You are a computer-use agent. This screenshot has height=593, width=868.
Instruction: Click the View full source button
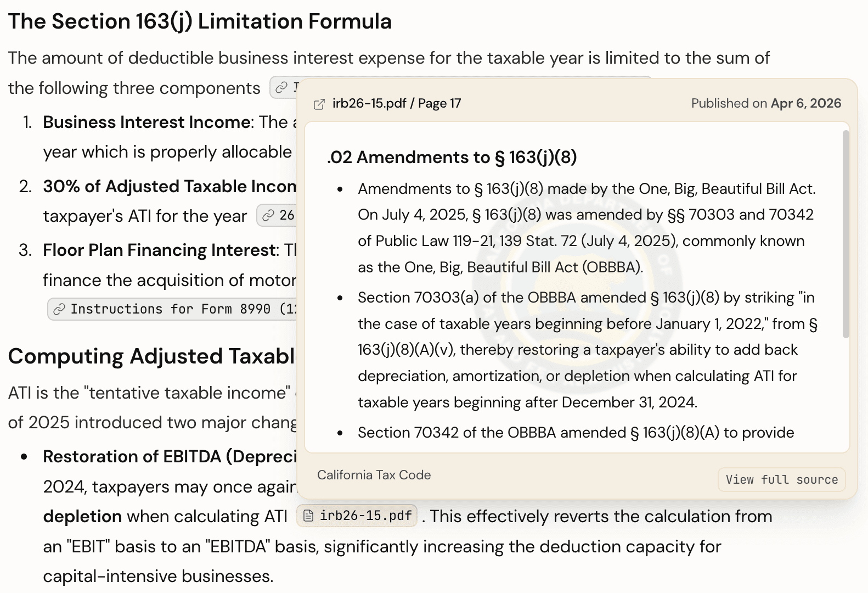click(781, 479)
